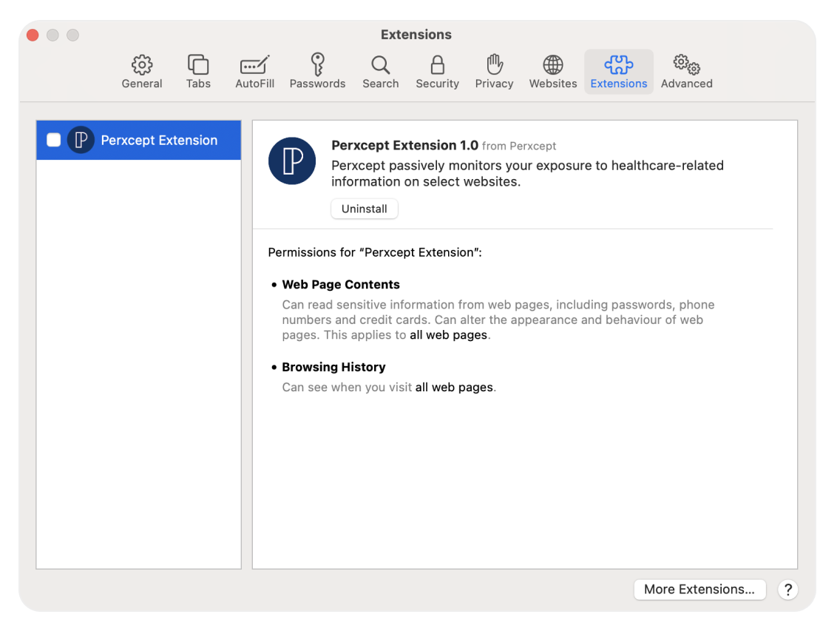Open the General preferences tab
The height and width of the screenshot is (634, 840).
click(x=141, y=71)
